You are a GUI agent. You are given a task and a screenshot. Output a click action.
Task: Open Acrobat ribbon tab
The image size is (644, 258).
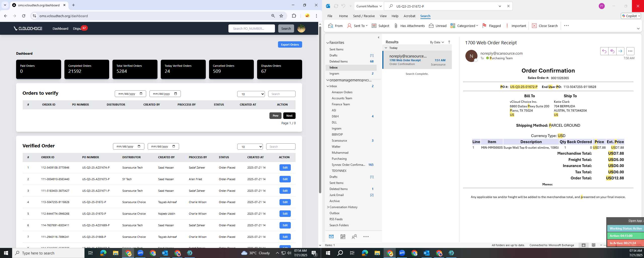[x=409, y=16]
